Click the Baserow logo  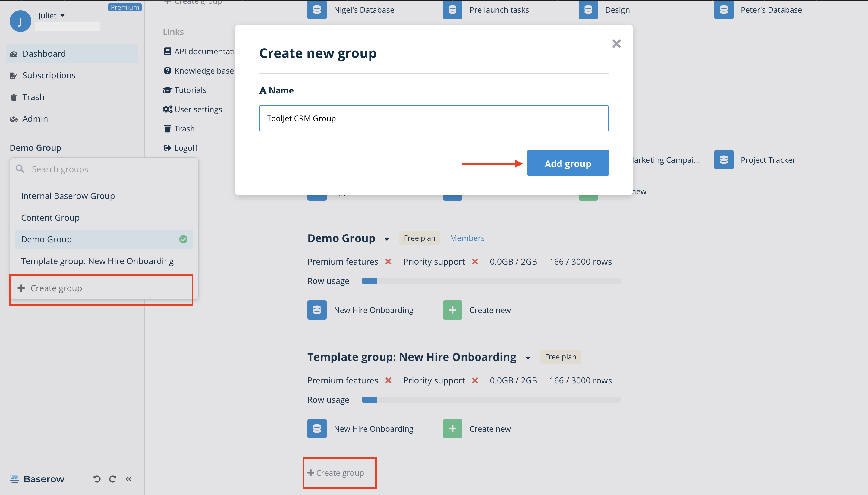37,479
